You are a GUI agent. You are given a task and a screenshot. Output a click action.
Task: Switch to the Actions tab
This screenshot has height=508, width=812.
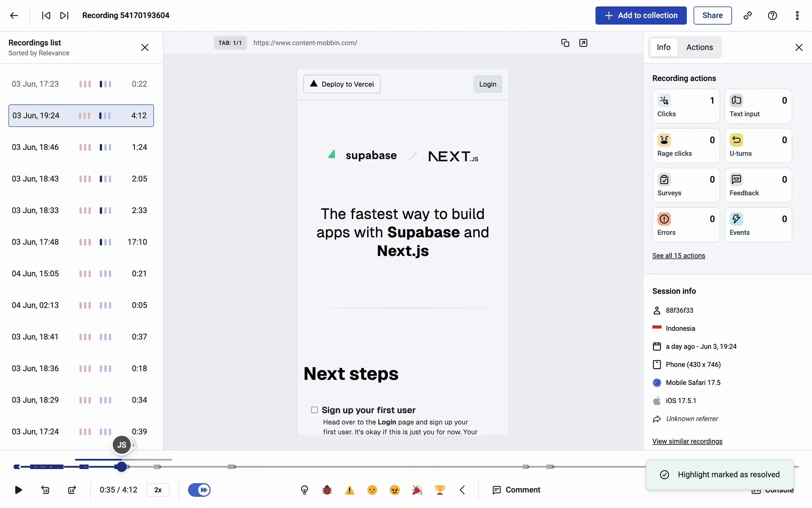click(x=699, y=47)
